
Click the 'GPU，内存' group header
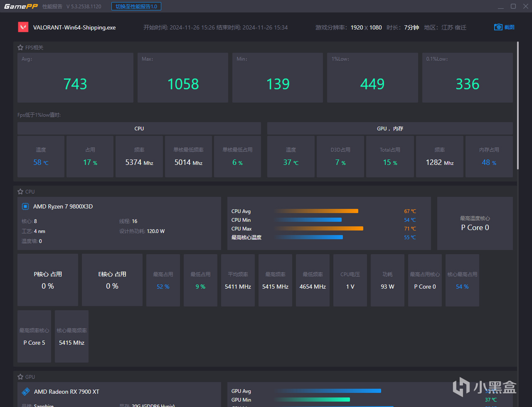tap(390, 128)
